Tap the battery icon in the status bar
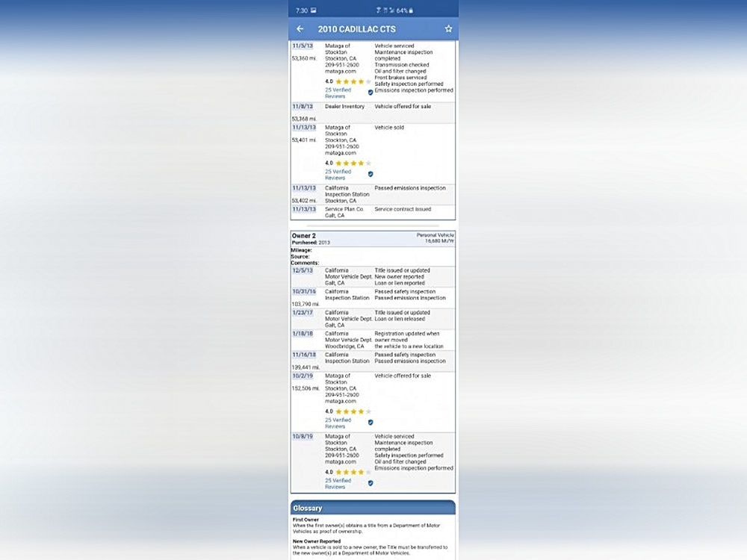The image size is (747, 560). (411, 10)
